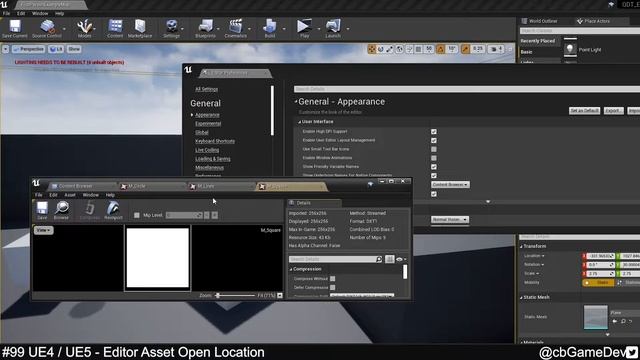Viewport: 640px width, 360px height.
Task: Toggle Enable Window Animations checkbox
Action: [434, 158]
